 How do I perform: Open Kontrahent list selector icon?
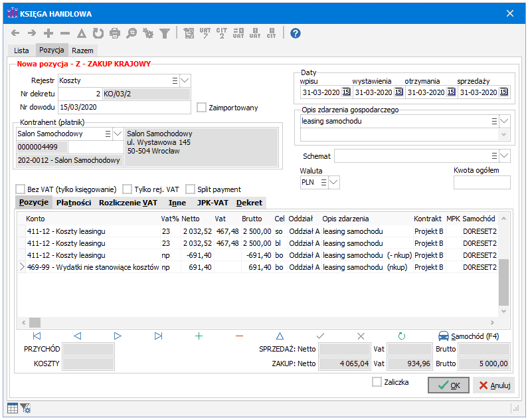(x=108, y=134)
